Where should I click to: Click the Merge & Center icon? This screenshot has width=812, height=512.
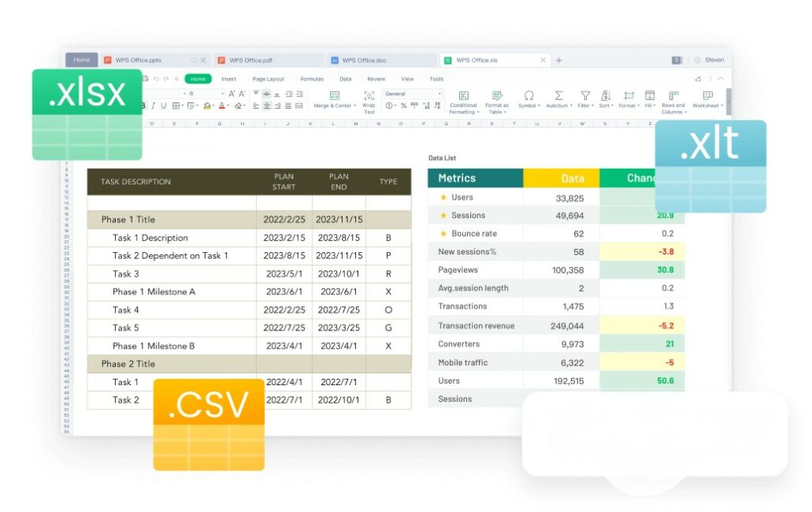point(335,95)
